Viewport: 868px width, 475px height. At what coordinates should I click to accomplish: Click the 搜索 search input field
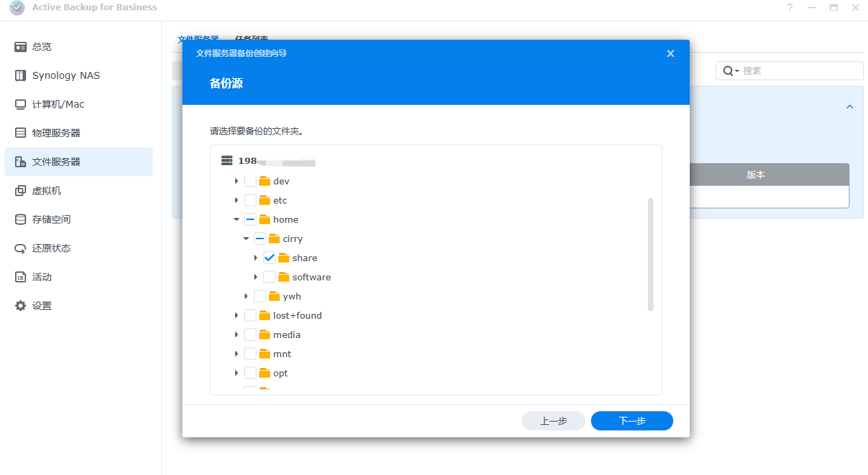[x=799, y=71]
